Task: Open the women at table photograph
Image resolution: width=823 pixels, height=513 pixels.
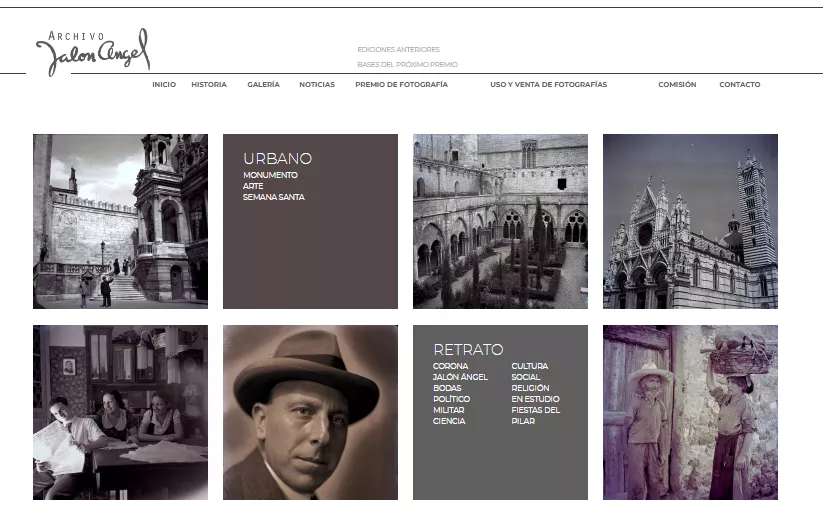Action: coord(120,412)
